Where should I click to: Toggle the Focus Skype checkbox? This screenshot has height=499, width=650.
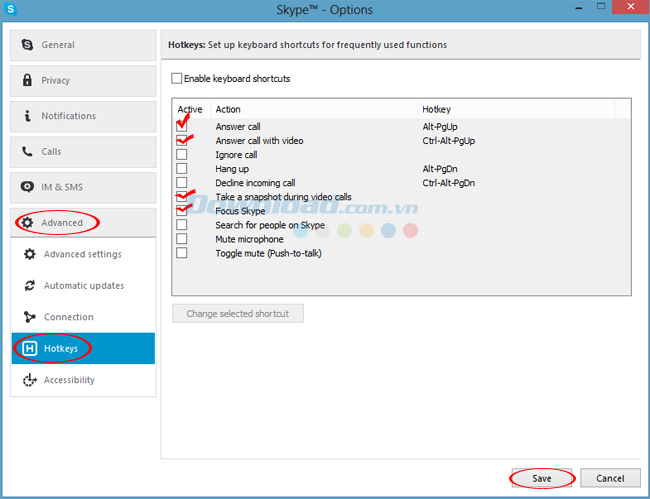tap(182, 211)
